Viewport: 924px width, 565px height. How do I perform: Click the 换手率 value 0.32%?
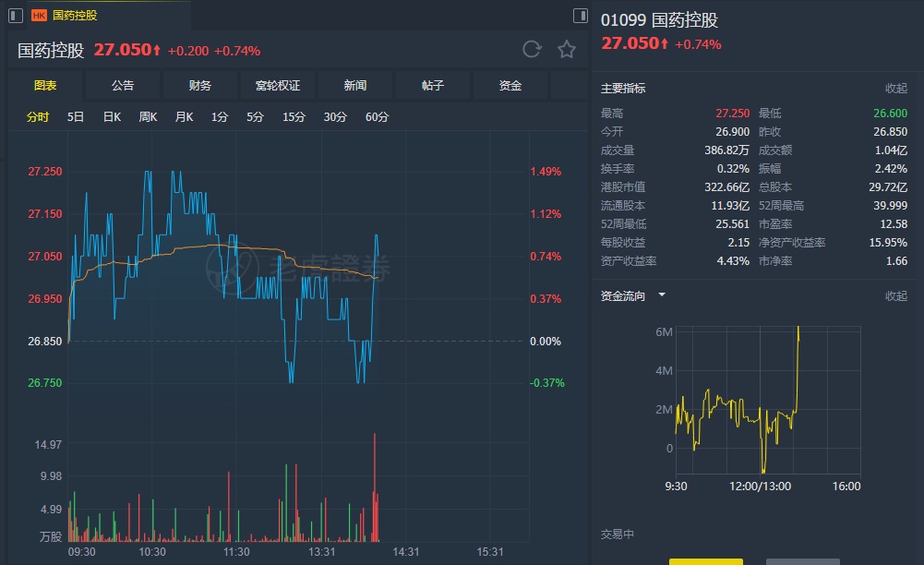pos(733,169)
